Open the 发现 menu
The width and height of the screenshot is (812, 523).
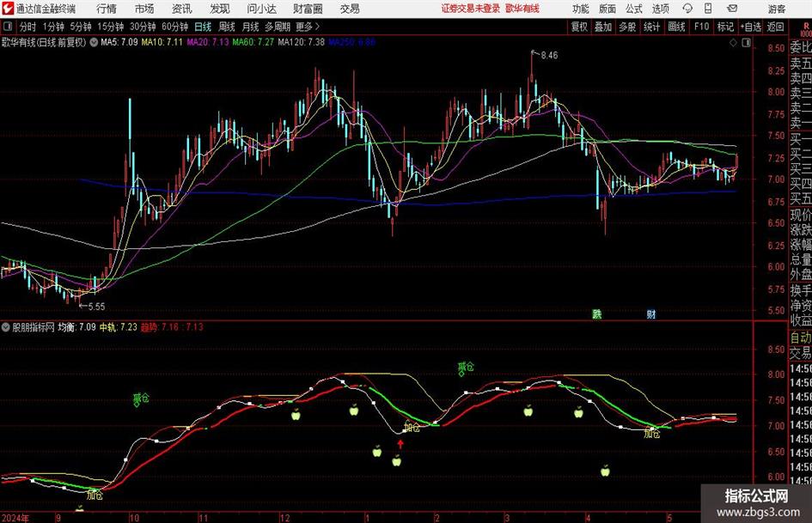click(x=220, y=9)
